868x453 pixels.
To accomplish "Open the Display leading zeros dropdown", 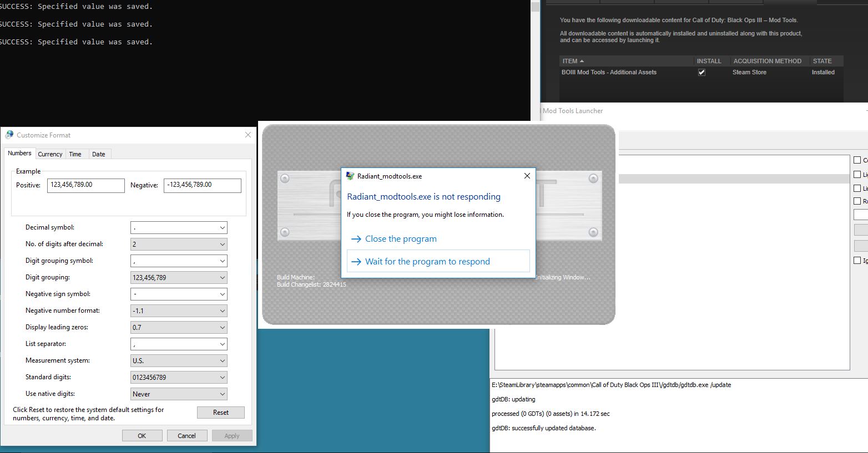I will 179,327.
